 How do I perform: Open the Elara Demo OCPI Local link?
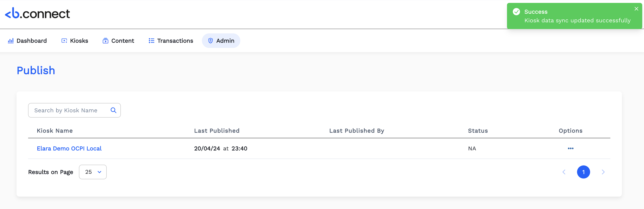[x=69, y=148]
